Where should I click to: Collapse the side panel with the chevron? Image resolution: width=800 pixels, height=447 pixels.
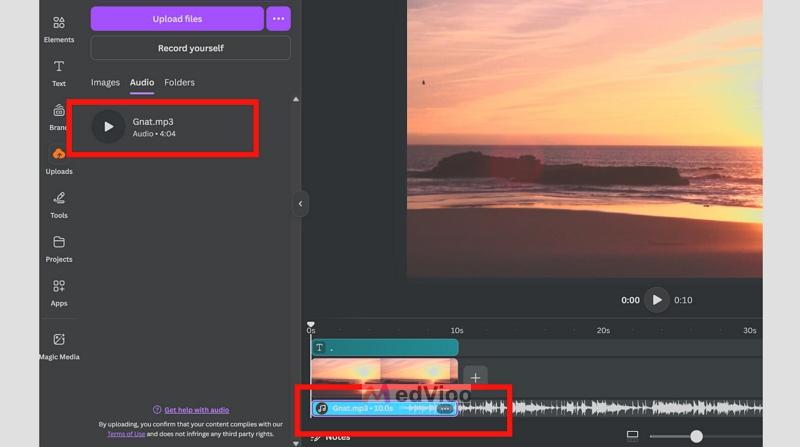[x=300, y=204]
